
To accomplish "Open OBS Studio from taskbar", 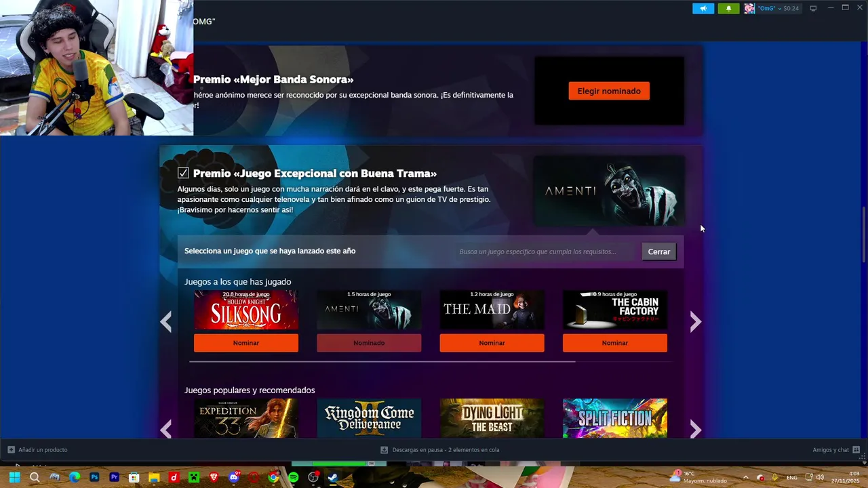I will point(313,477).
